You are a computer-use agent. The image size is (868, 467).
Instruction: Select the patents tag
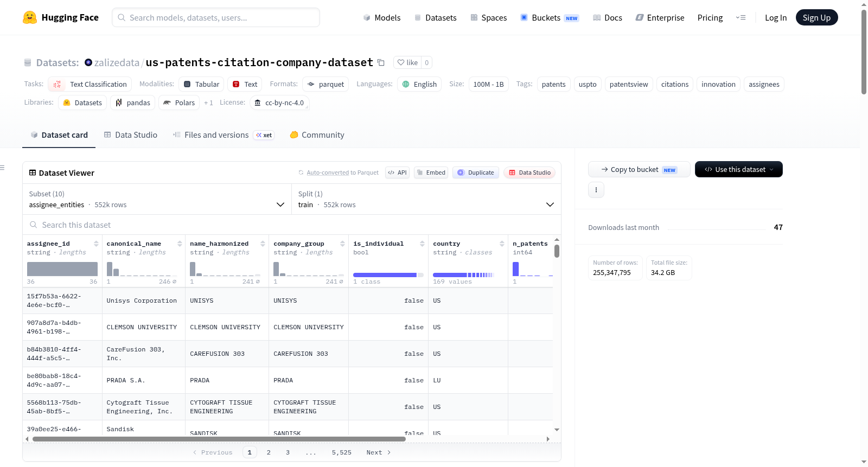[x=553, y=84]
